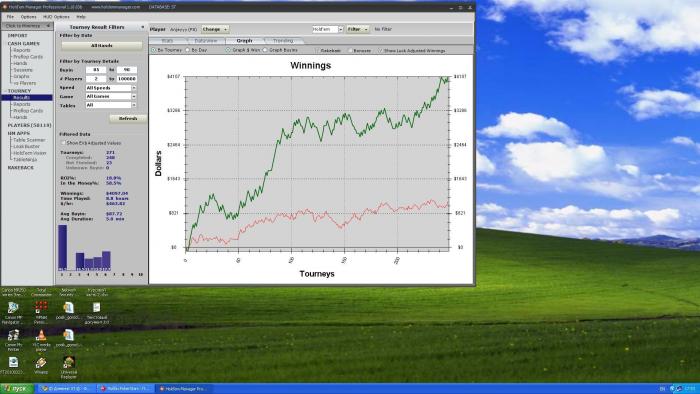Viewport: 700px width, 394px height.
Task: Select the By Tourney radio button
Action: pyautogui.click(x=154, y=50)
